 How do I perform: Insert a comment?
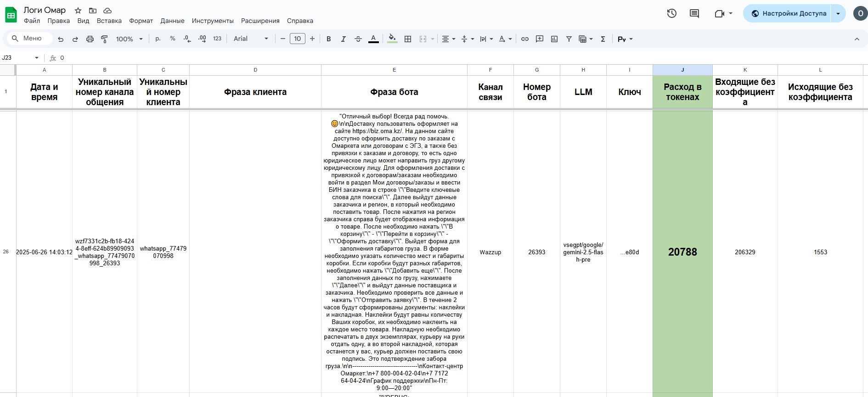tap(540, 39)
